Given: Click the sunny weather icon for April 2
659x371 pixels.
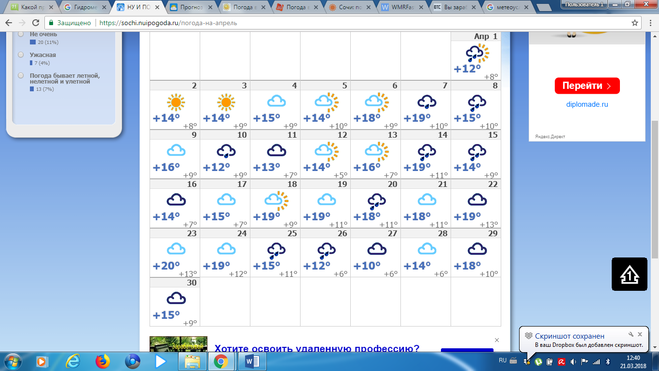Looking at the screenshot, I should (x=176, y=103).
